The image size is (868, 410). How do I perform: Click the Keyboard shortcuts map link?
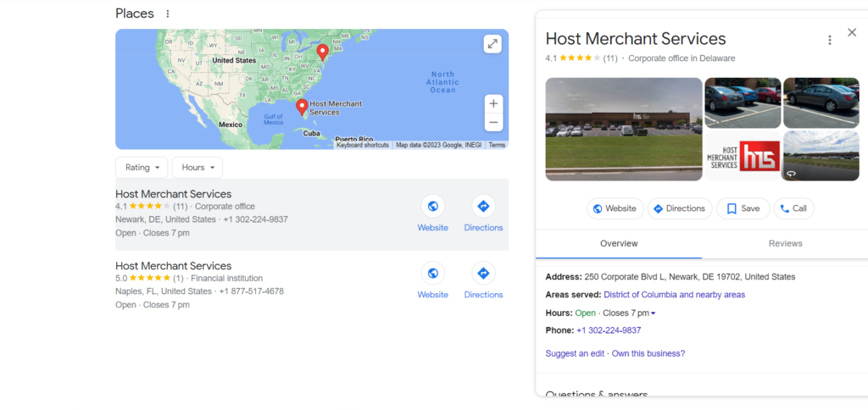[x=363, y=145]
